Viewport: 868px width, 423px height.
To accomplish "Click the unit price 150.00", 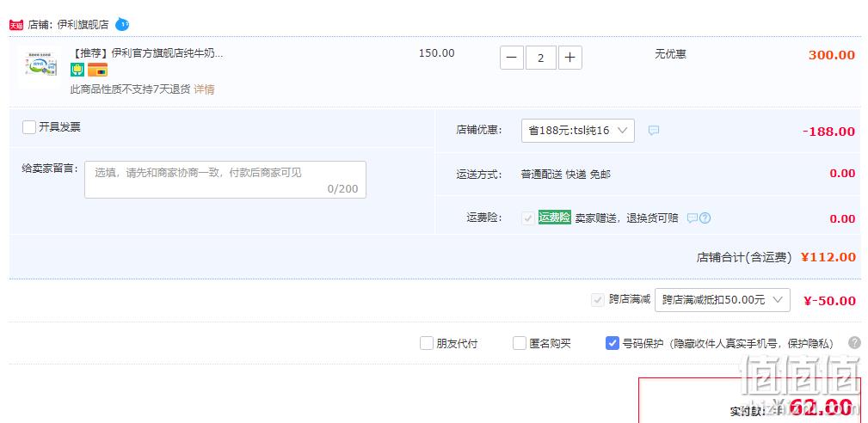I will [437, 53].
